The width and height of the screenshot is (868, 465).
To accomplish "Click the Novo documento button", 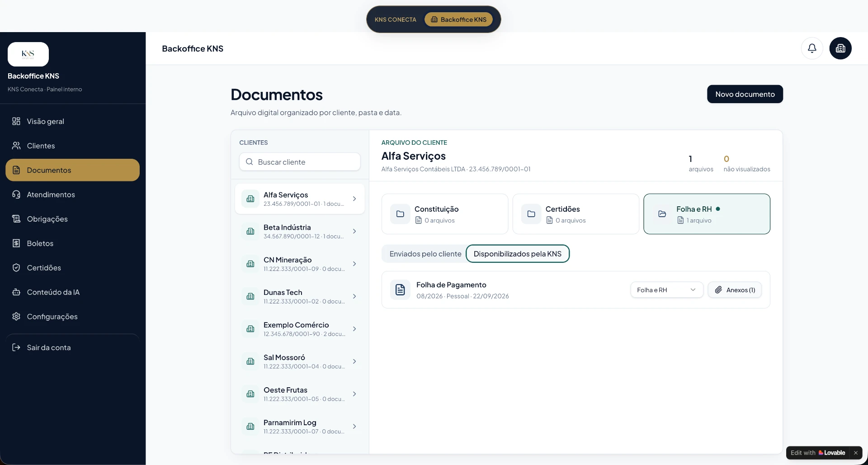I will tap(745, 94).
